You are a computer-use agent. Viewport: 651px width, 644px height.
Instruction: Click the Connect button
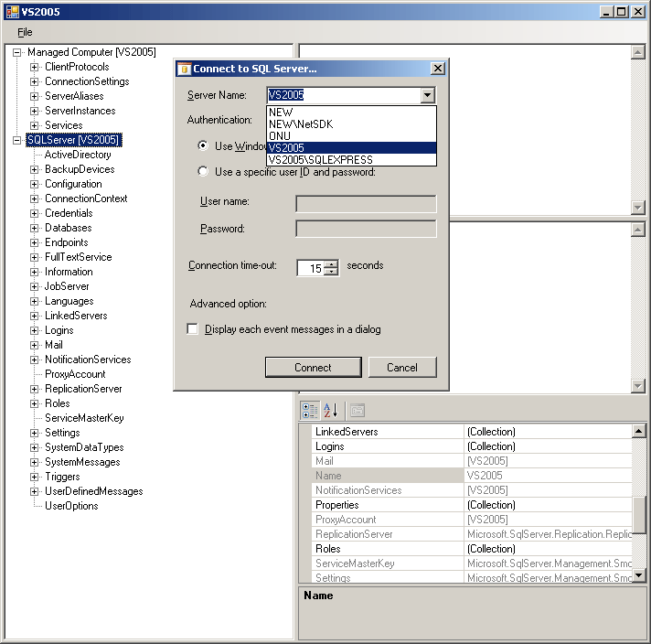(x=313, y=368)
